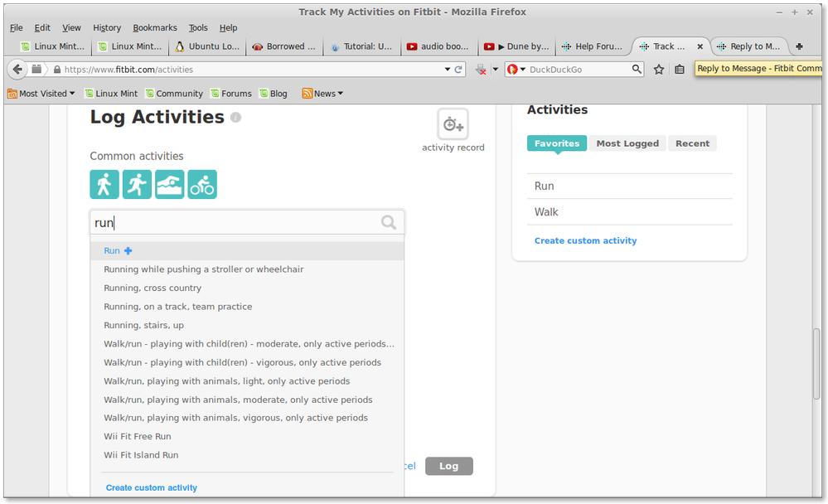The image size is (828, 504).
Task: Open the News feed bookmarks dropdown
Action: pyautogui.click(x=322, y=94)
